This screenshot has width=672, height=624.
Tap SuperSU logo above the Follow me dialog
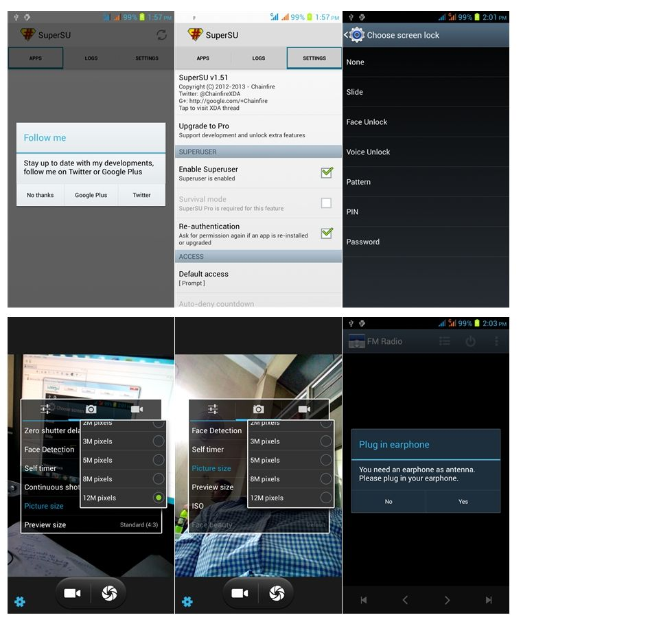click(x=28, y=35)
